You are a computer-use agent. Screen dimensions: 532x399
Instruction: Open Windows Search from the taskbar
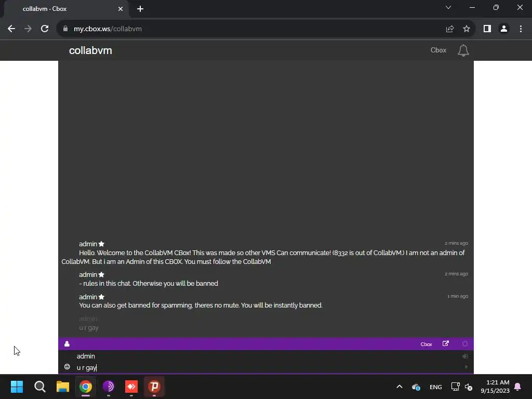pyautogui.click(x=39, y=387)
